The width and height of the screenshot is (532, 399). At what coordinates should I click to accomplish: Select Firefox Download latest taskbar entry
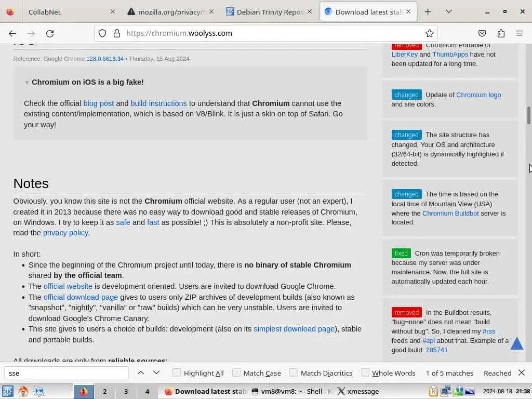pos(205,391)
